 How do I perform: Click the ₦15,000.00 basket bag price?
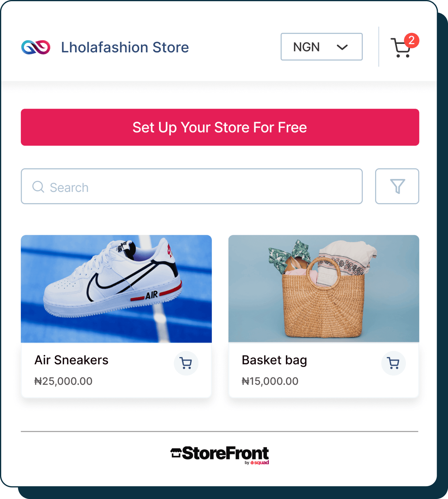[270, 381]
